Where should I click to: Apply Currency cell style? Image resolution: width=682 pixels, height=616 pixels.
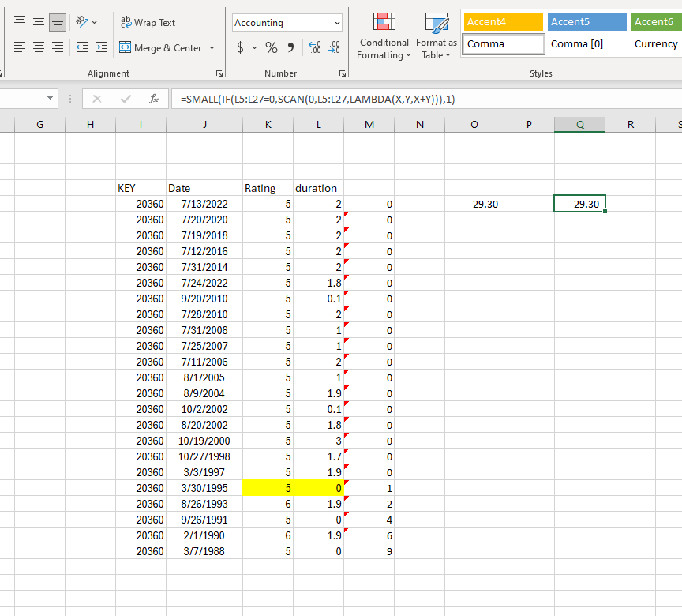657,44
